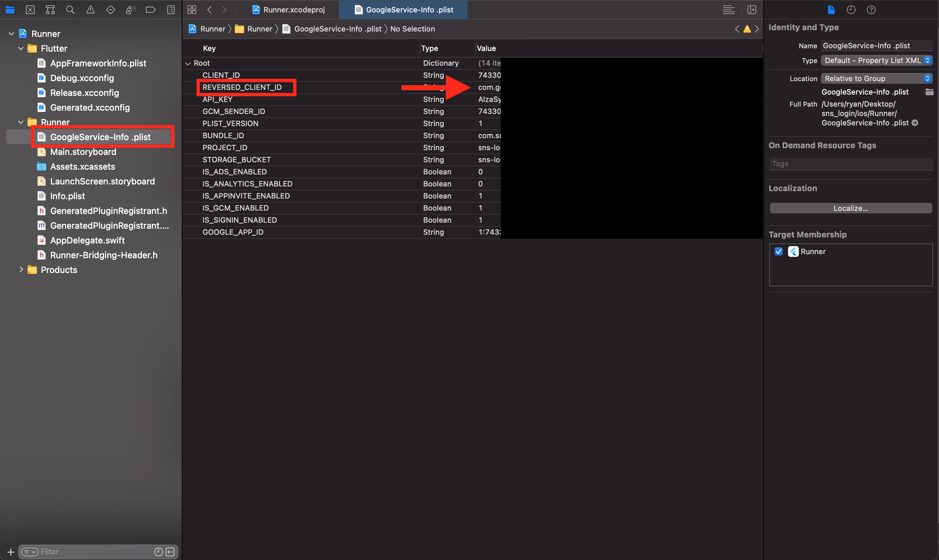Open the Breakpoint navigator icon
The image size is (939, 560).
pyautogui.click(x=151, y=10)
